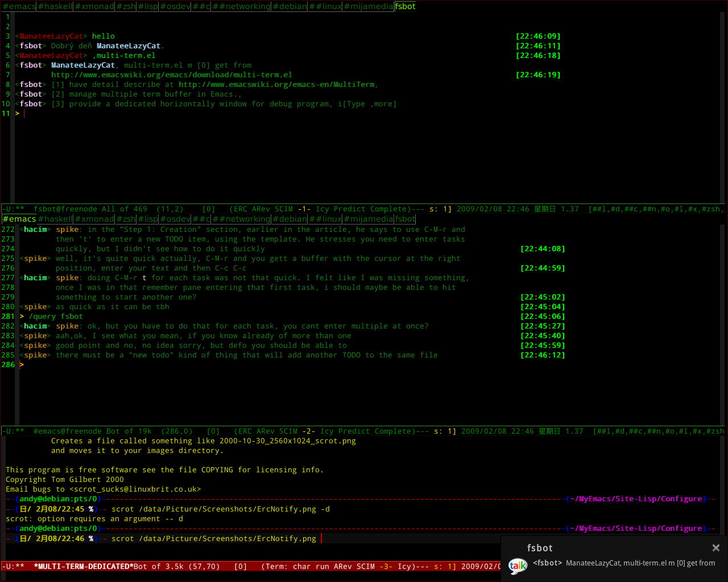Open the #lisp channel tab
The image size is (728, 582).
[x=147, y=6]
